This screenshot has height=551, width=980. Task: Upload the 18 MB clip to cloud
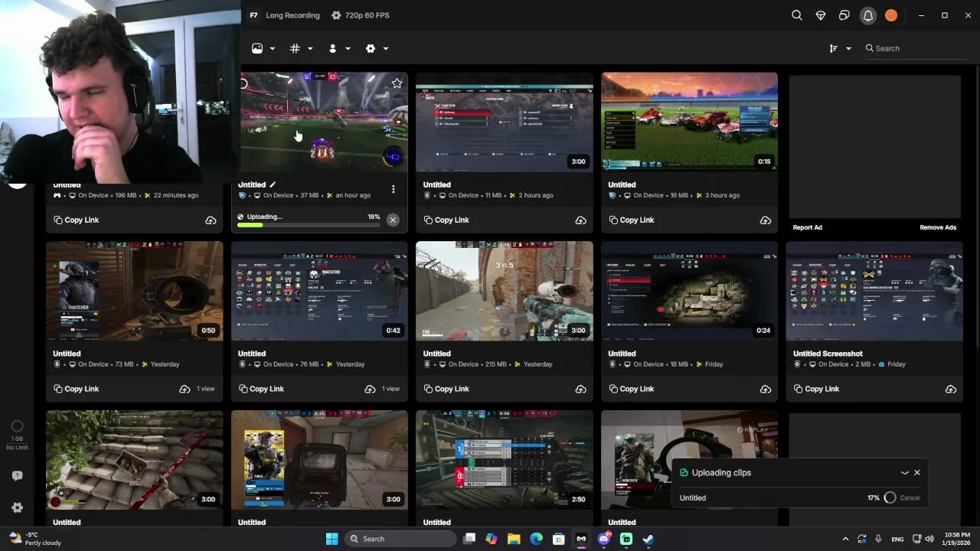tap(766, 389)
